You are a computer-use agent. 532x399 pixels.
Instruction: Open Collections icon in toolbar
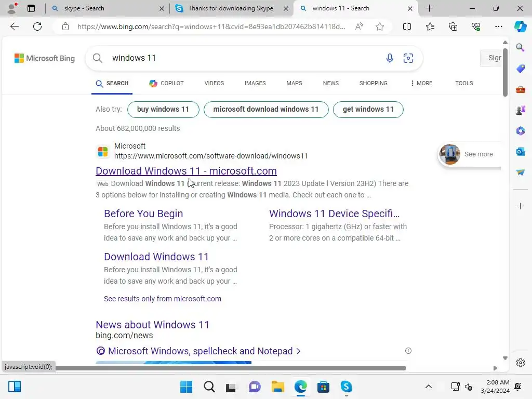click(x=453, y=26)
